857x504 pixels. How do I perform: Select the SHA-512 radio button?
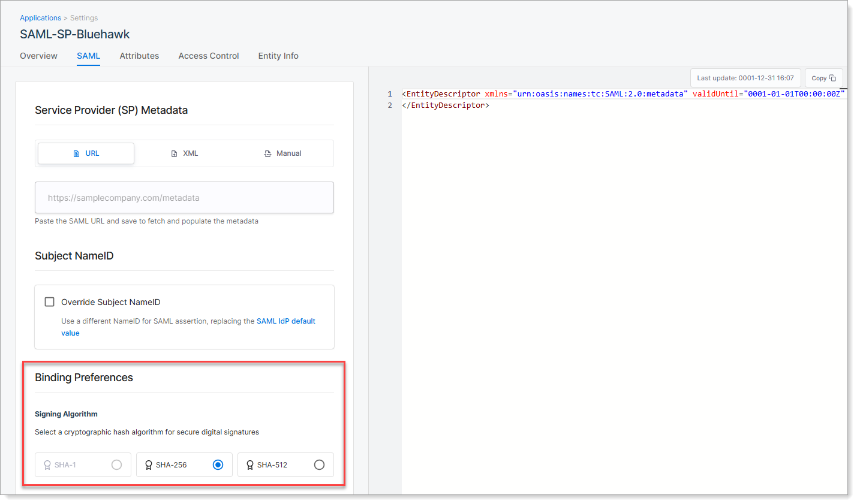pyautogui.click(x=319, y=465)
